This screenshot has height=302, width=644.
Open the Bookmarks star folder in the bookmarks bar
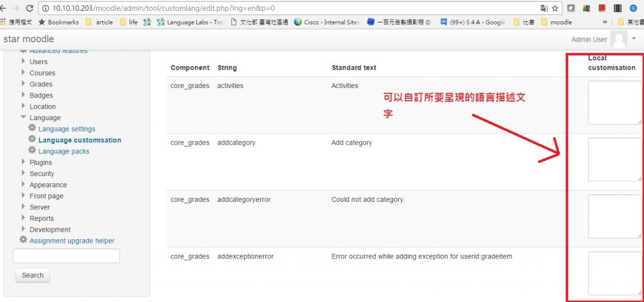(58, 22)
